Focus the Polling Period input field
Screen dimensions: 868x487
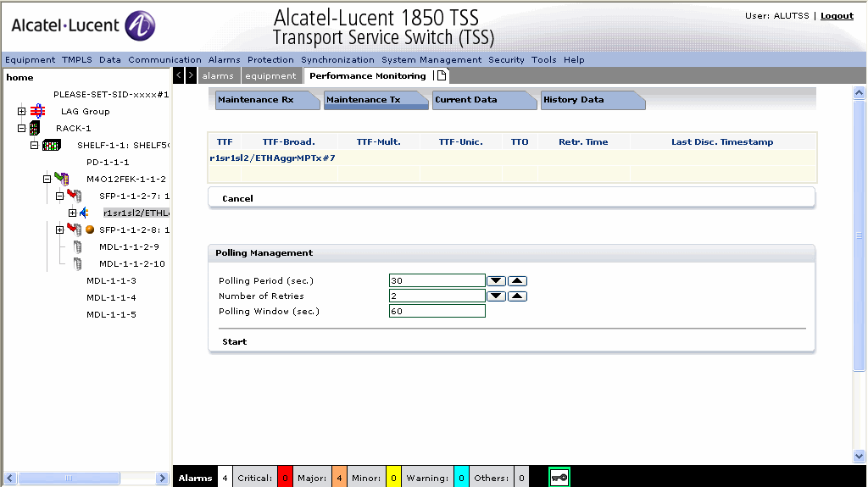437,280
